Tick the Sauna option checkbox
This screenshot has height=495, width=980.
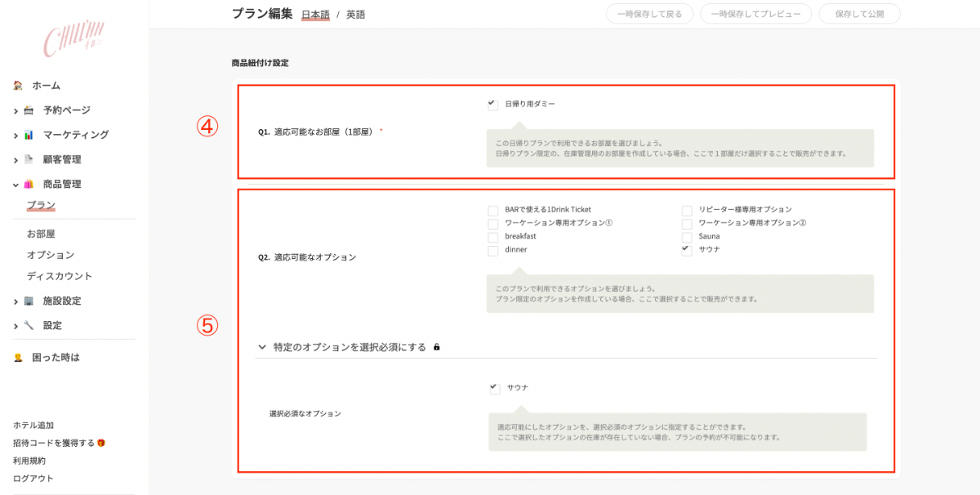pos(687,237)
